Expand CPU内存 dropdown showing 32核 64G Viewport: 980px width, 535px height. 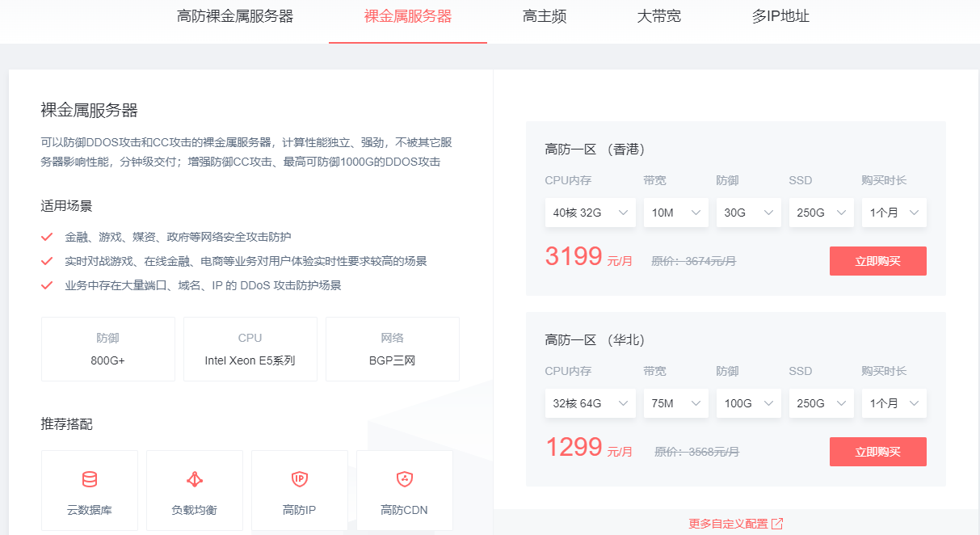[591, 403]
